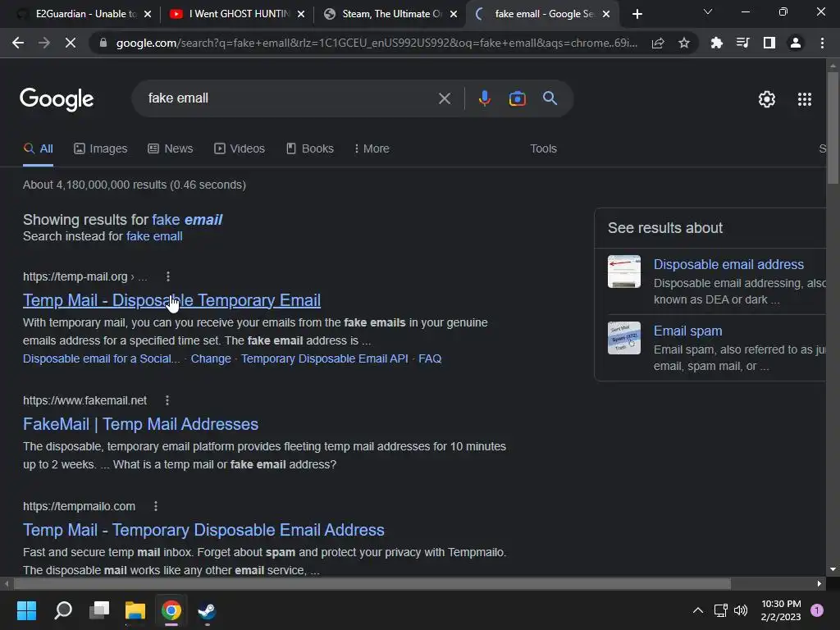Click the Disposable email address thumbnail
Screen dimensions: 840x630
pos(624,272)
